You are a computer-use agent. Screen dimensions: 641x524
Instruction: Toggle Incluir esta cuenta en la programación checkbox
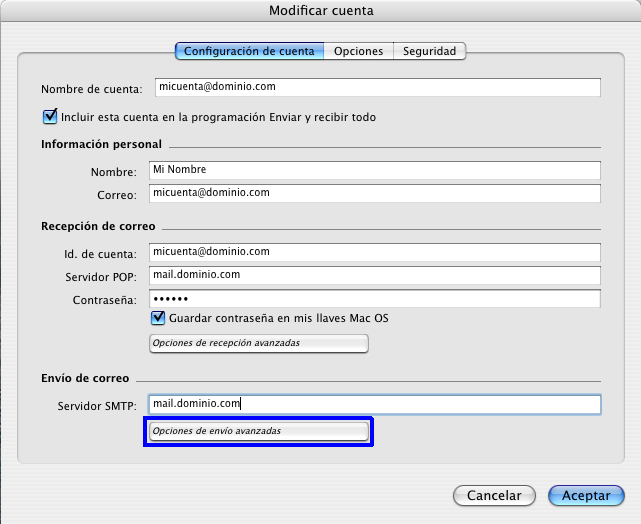click(x=50, y=117)
